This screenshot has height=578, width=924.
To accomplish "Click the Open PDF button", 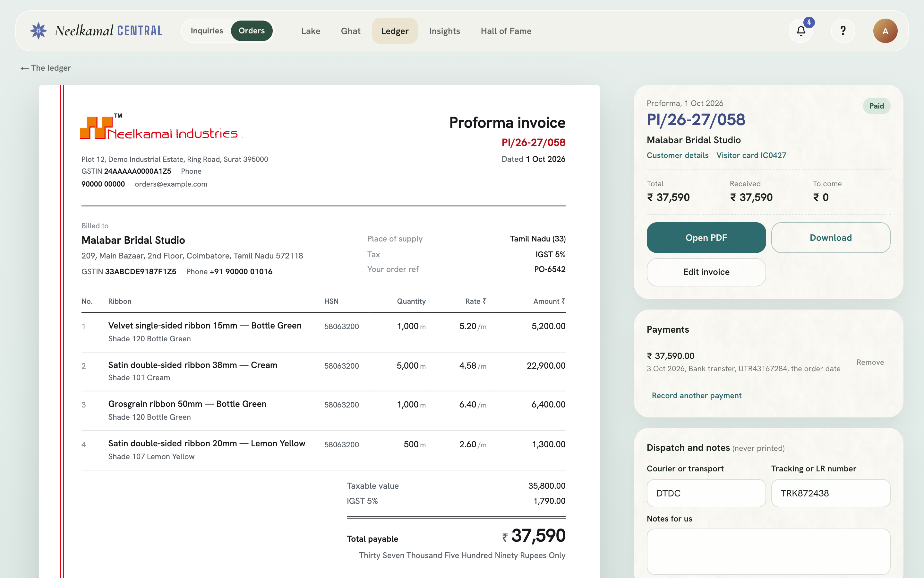I will click(706, 238).
